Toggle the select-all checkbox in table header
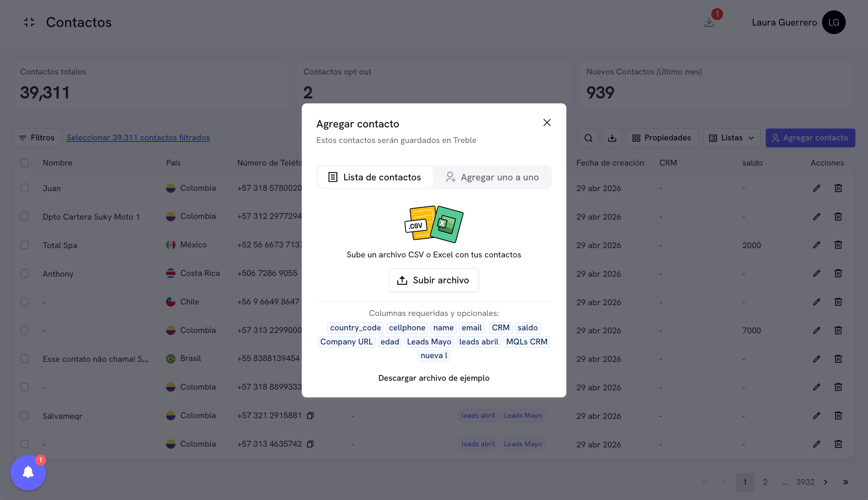The image size is (868, 500). 24,163
